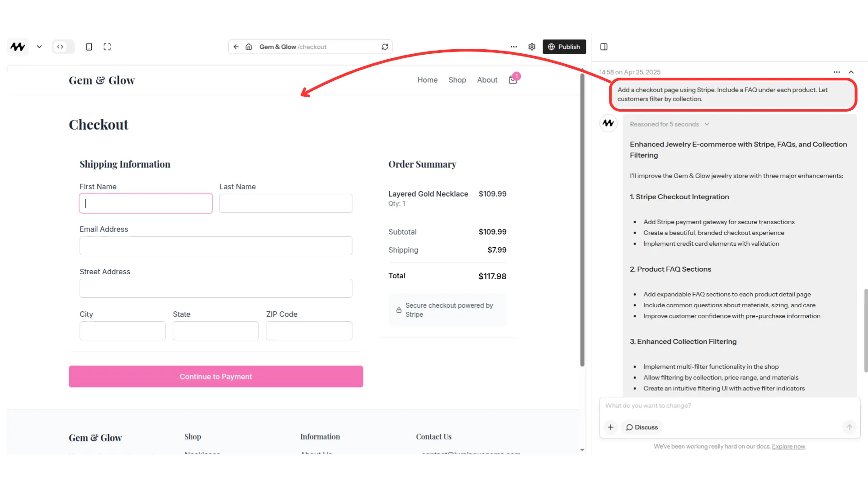The height and width of the screenshot is (488, 868).
Task: Click the add attachment plus icon
Action: 610,427
